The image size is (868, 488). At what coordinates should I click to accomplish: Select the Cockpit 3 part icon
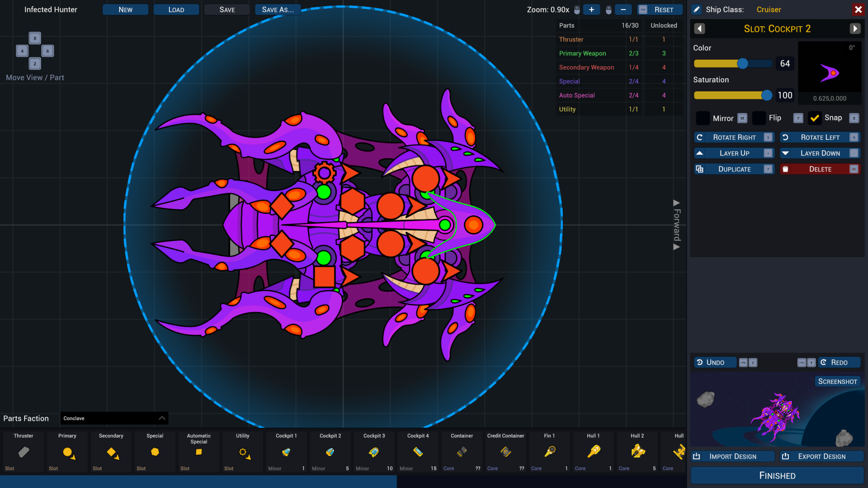(374, 452)
